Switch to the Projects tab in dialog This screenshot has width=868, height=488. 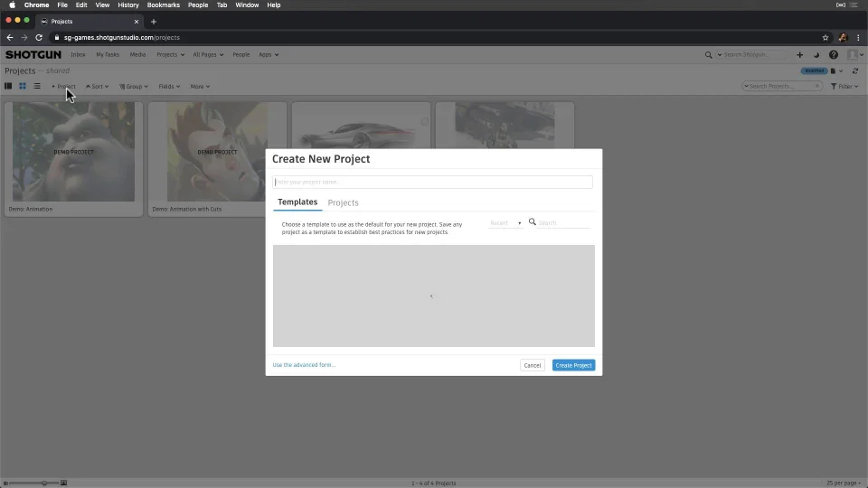tap(344, 202)
